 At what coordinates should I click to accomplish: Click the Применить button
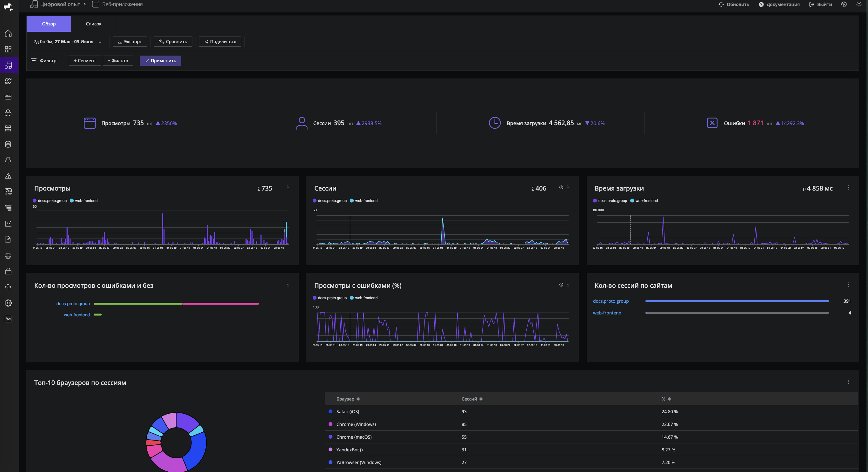160,61
